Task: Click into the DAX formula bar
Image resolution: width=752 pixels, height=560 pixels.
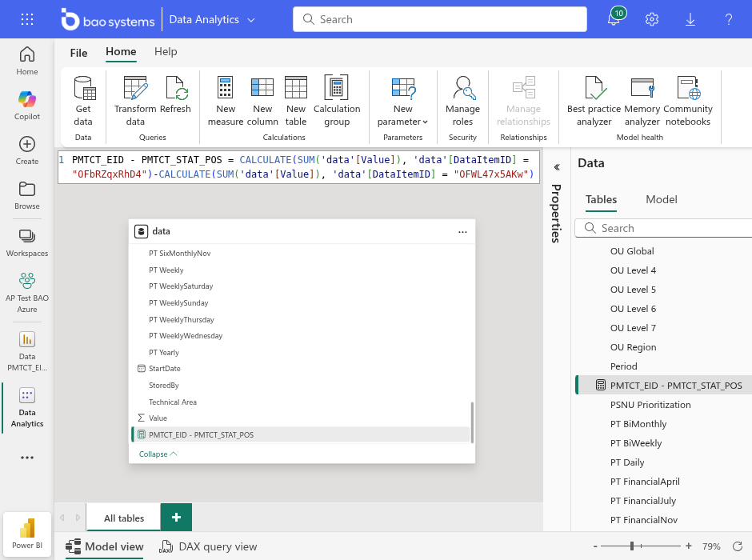Action: coord(298,167)
